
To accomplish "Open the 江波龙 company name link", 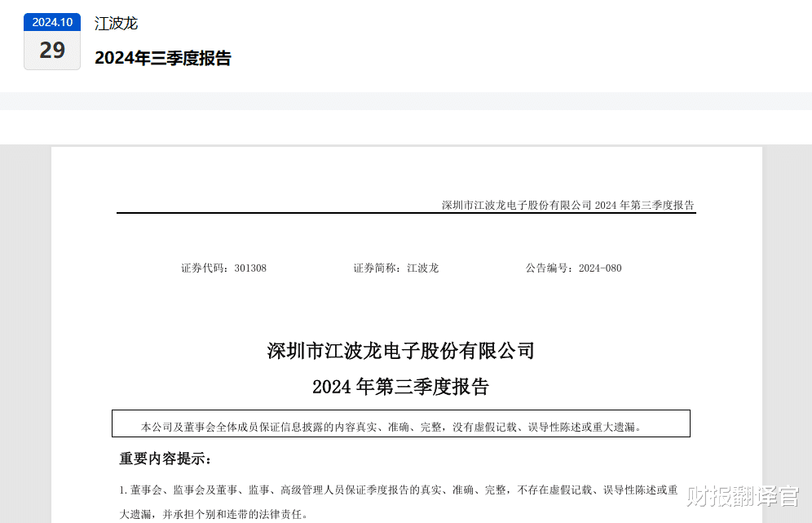I will 116,24.
